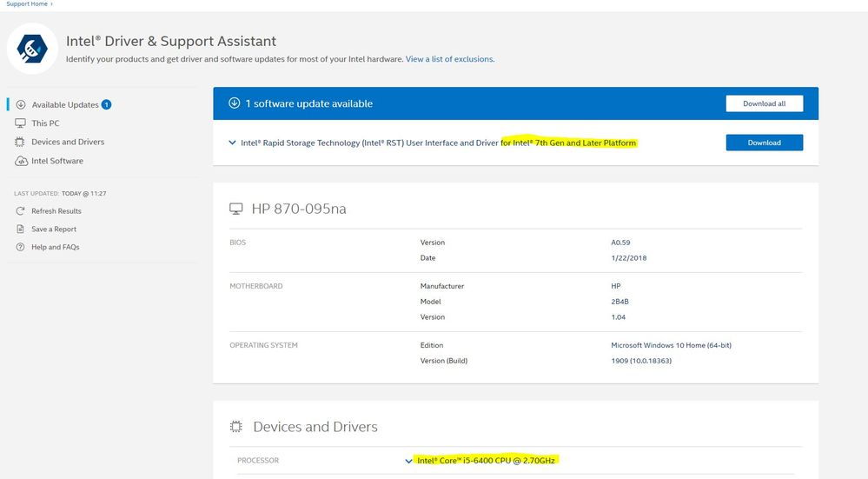Screen dimensions: 868x479
Task: Click the OS build value 1909 (10.0.18363)
Action: (641, 361)
